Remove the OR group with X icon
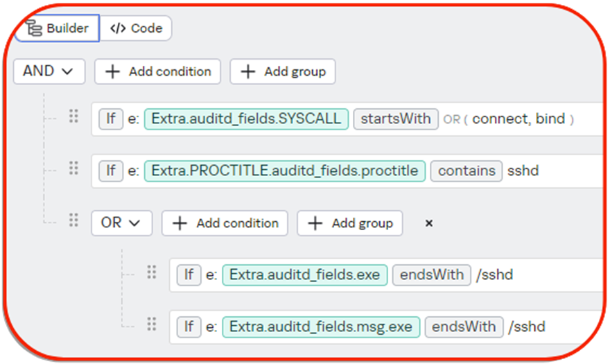The width and height of the screenshot is (610, 364). [x=429, y=223]
